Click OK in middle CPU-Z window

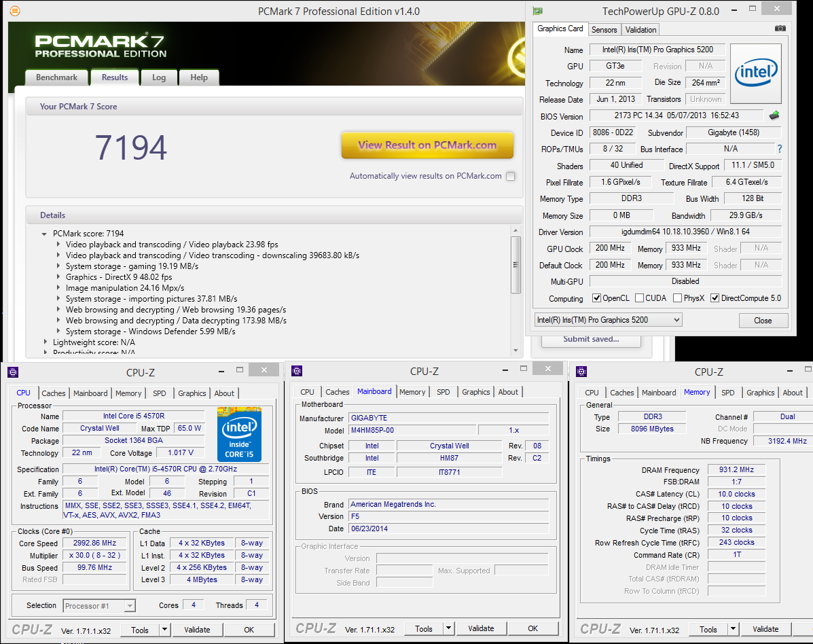tap(532, 628)
